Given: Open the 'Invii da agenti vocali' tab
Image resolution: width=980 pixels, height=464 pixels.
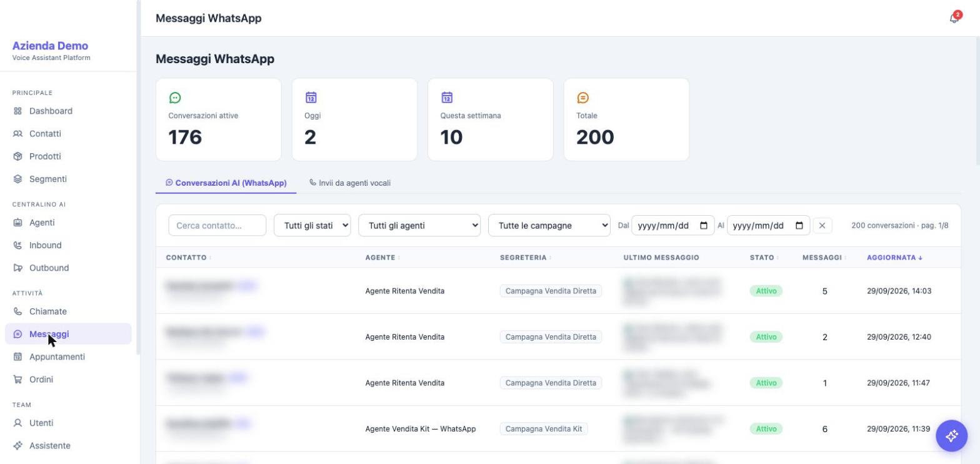Looking at the screenshot, I should (350, 183).
